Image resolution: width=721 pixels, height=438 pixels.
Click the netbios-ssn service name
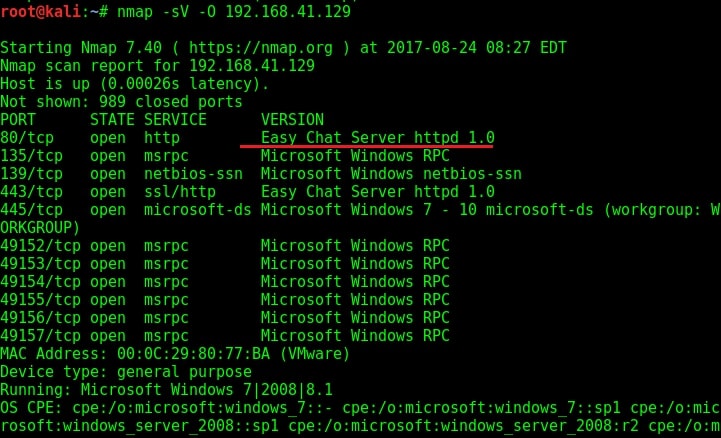click(193, 174)
